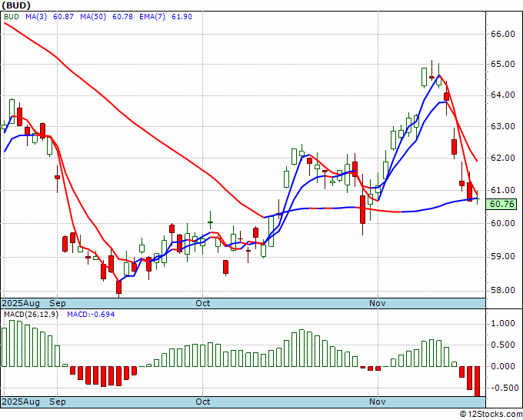Click the 0.000 MACD axis label
This screenshot has width=523, height=420.
[503, 366]
